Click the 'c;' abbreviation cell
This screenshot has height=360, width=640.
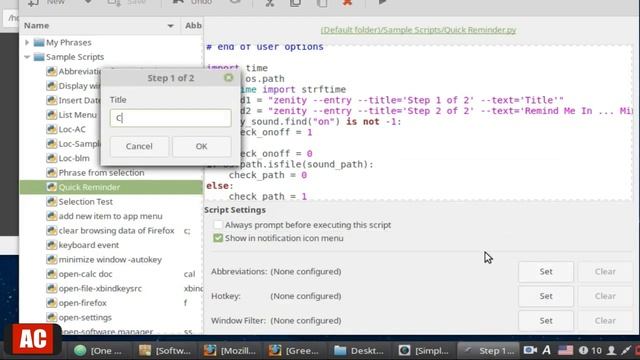click(187, 231)
